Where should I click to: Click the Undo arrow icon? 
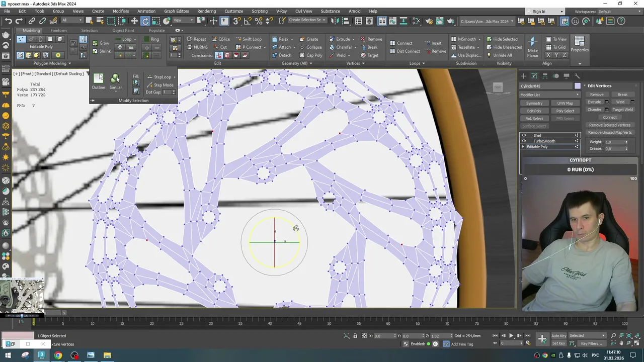pos(9,21)
